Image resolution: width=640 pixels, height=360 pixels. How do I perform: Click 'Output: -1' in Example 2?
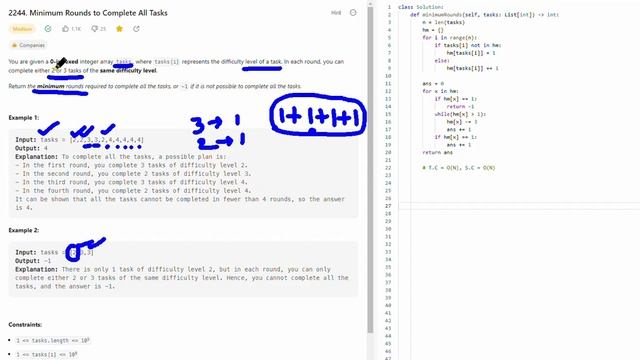tap(33, 261)
